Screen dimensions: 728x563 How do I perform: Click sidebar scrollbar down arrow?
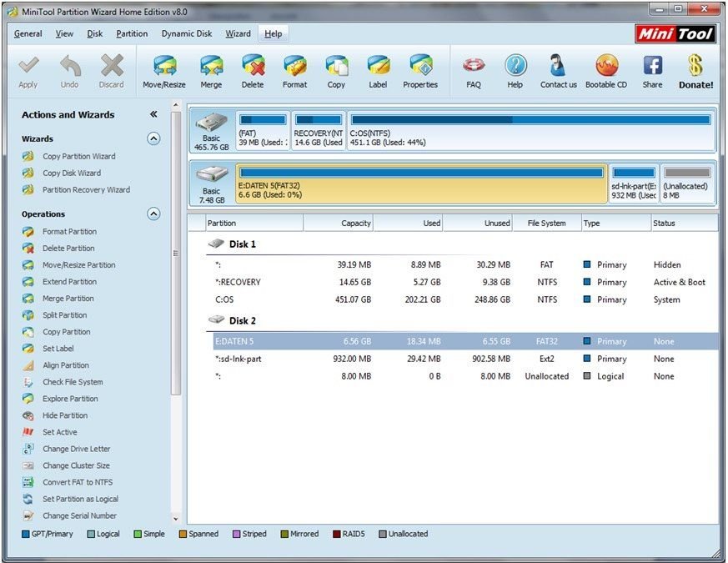coord(176,519)
